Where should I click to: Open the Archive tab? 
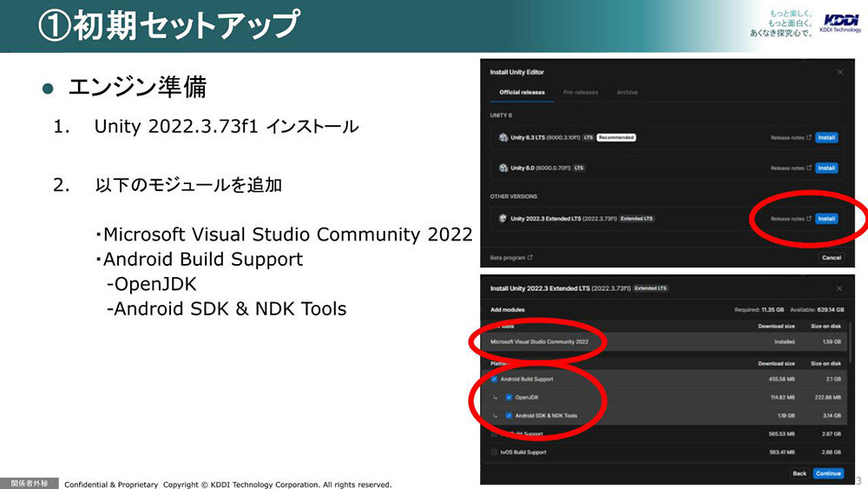tap(627, 92)
